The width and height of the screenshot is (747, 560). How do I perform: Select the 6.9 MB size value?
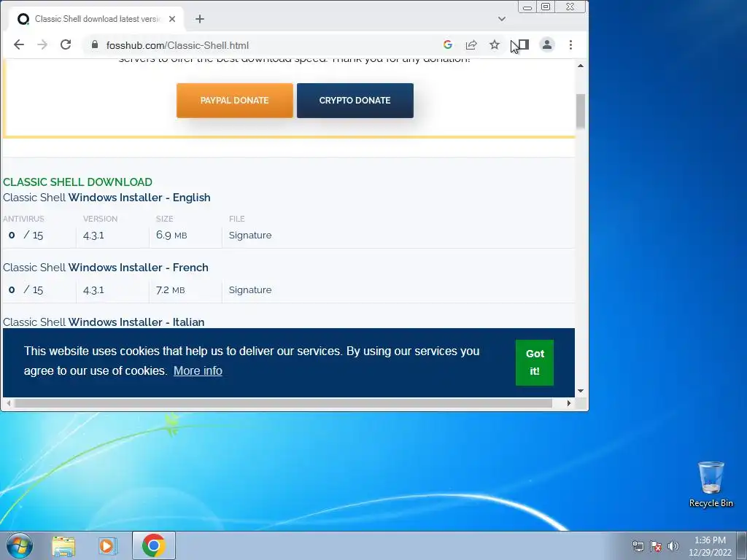(x=171, y=236)
